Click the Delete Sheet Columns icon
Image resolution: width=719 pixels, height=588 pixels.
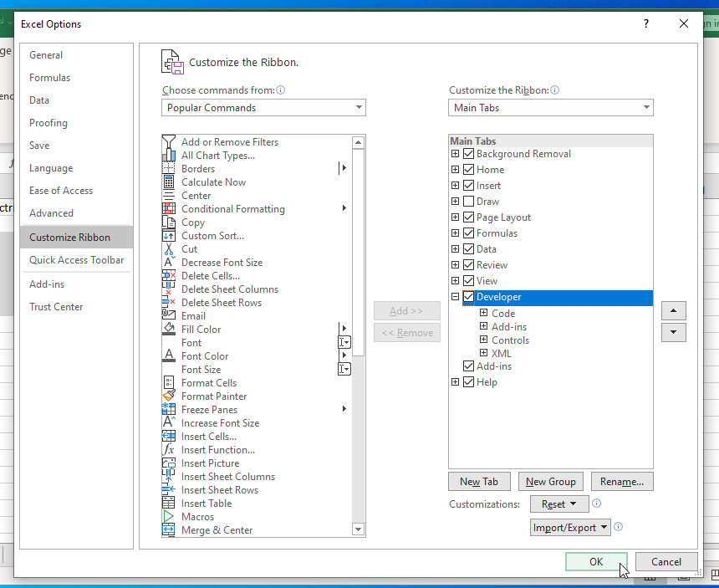tap(169, 289)
